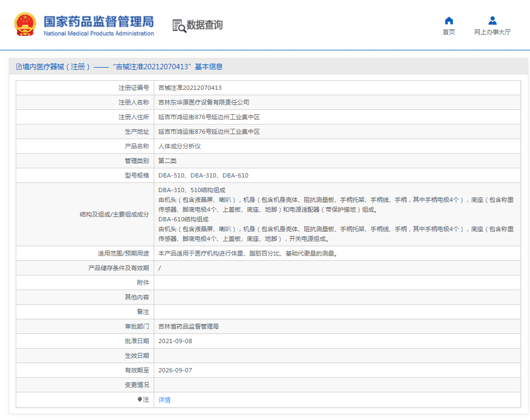530x420 pixels.
Task: Click the 网上办事大厅 person icon
Action: [493, 21]
